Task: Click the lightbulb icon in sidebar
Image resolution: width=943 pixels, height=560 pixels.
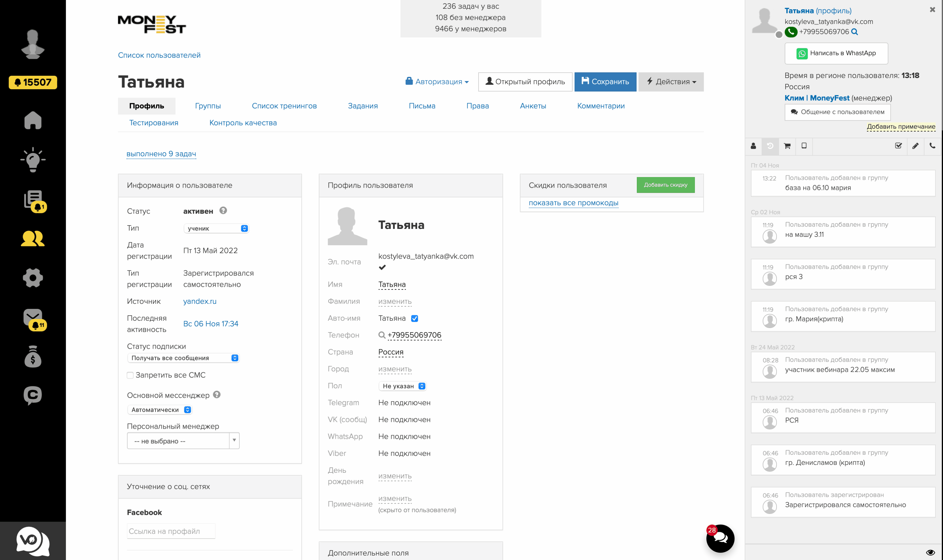Action: coord(33,160)
